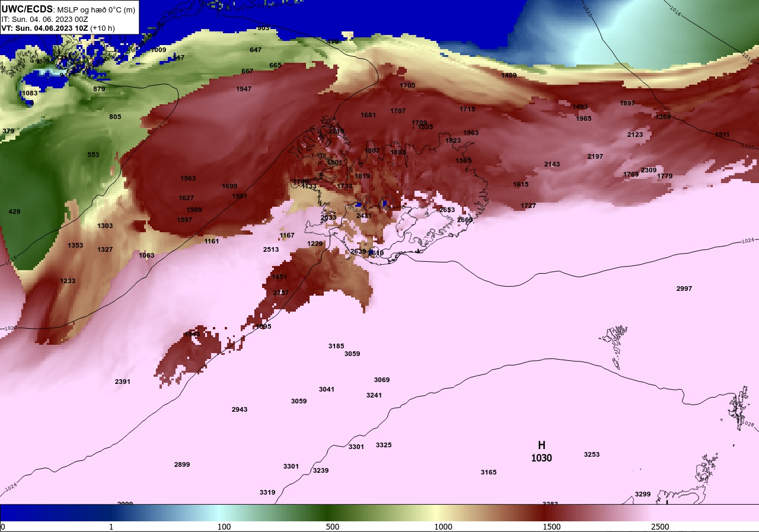Select the 1063 height value
This screenshot has height=532, width=759.
click(x=146, y=255)
